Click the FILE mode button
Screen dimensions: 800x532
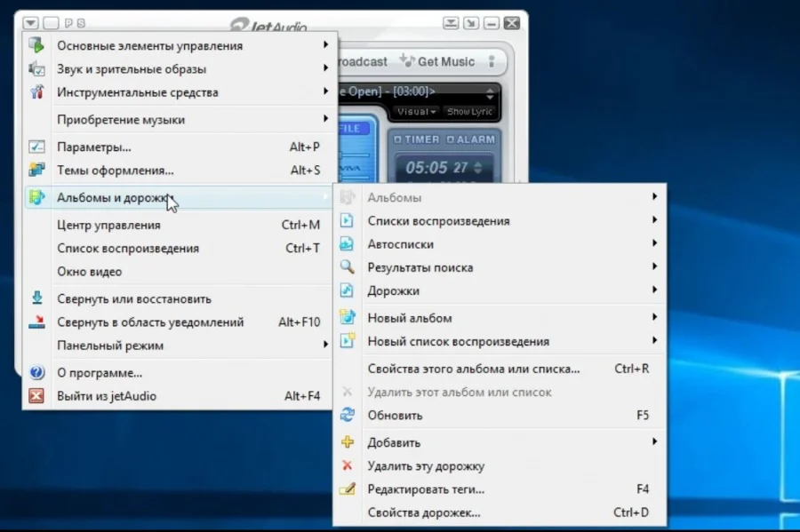tap(352, 129)
